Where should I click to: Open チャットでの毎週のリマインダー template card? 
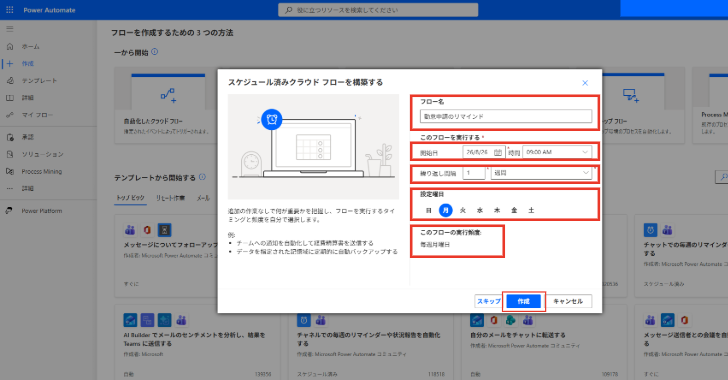681,256
